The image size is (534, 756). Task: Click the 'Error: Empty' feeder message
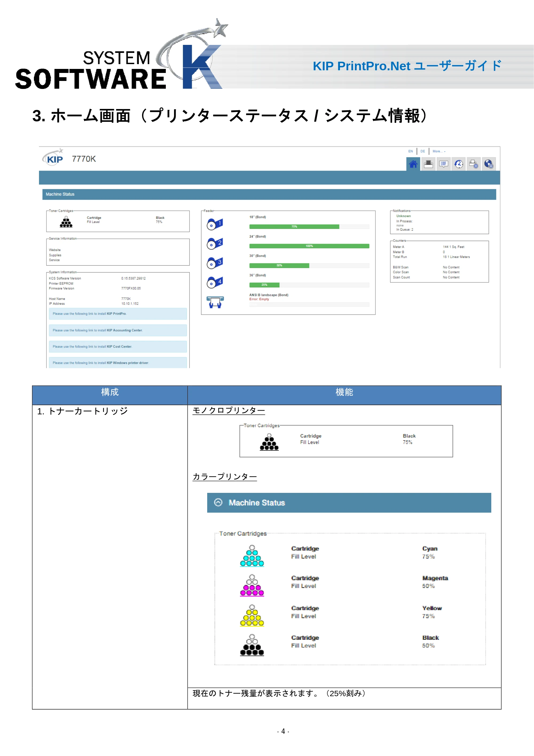pyautogui.click(x=259, y=299)
